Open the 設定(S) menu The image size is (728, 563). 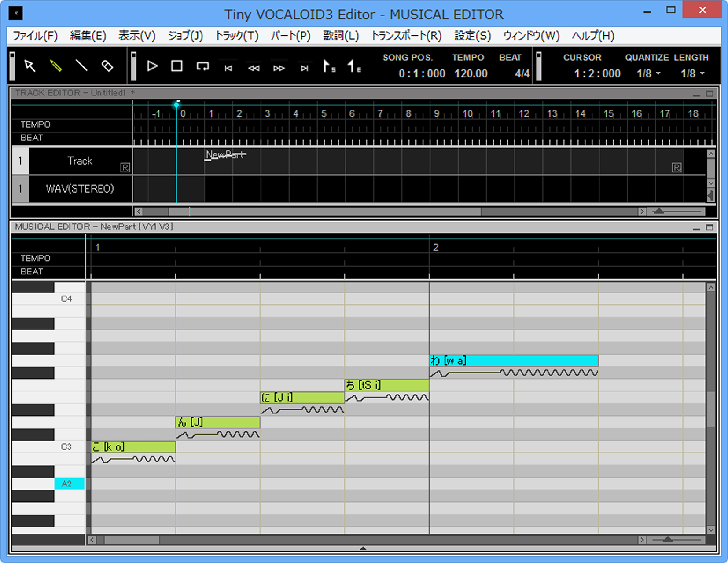472,36
